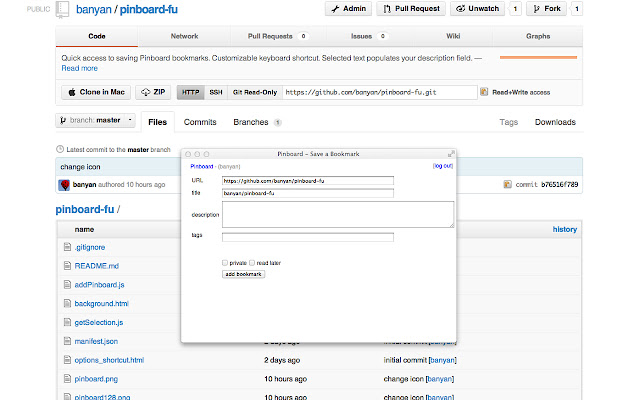Image resolution: width=640 pixels, height=400 pixels.
Task: Open pinboard.png
Action: (x=96, y=379)
